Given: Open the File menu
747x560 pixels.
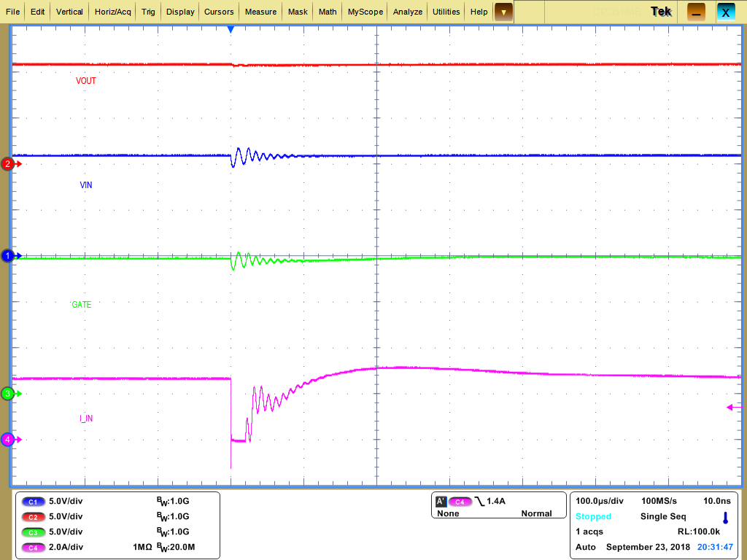Looking at the screenshot, I should (13, 12).
